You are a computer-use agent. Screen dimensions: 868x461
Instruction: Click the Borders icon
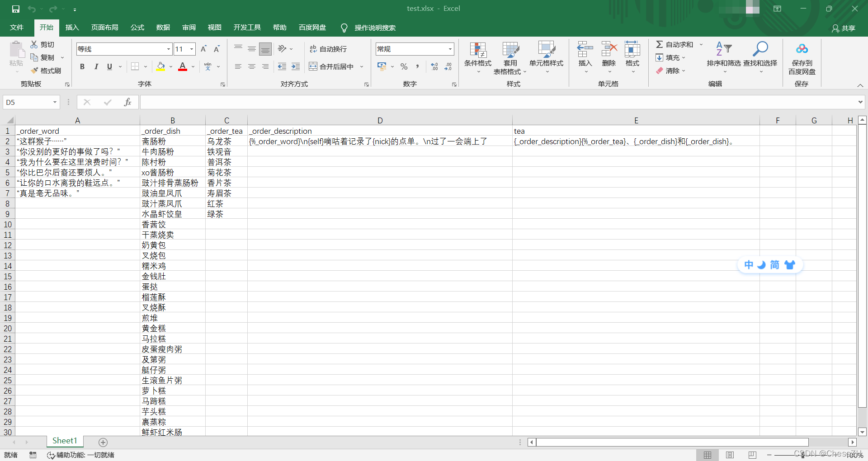pyautogui.click(x=135, y=66)
